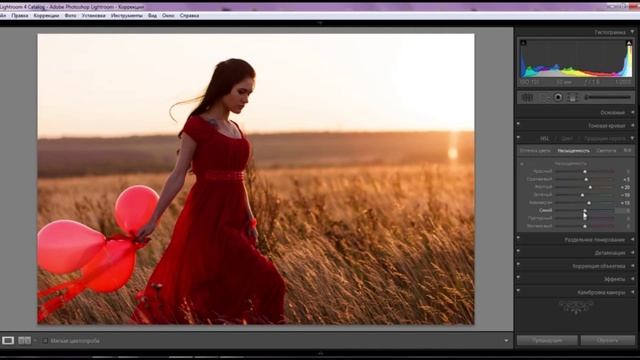Select the Adjustment Brush tool

pos(608,98)
